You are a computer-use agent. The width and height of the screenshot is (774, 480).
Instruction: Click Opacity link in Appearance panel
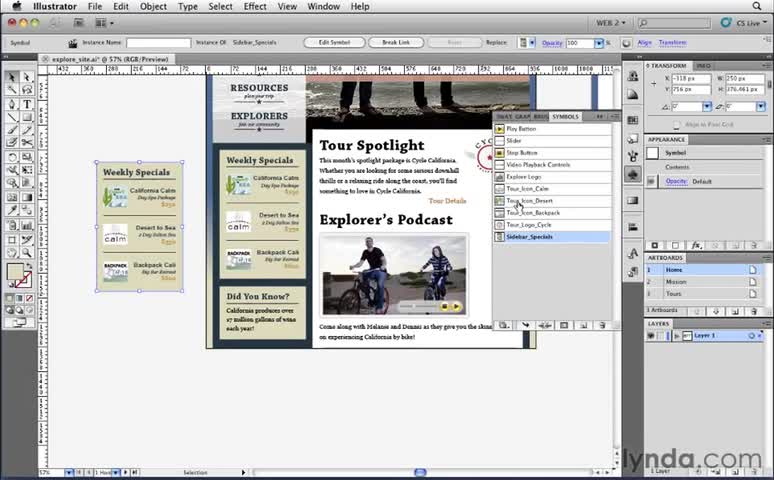pyautogui.click(x=676, y=181)
